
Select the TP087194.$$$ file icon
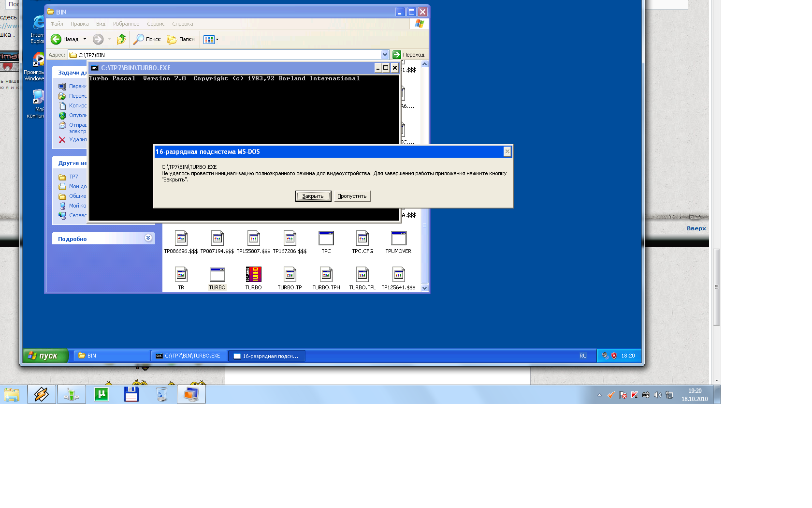click(217, 238)
